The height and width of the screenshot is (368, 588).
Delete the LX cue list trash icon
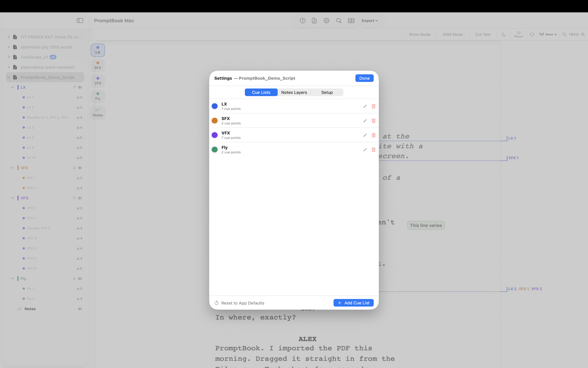(373, 106)
